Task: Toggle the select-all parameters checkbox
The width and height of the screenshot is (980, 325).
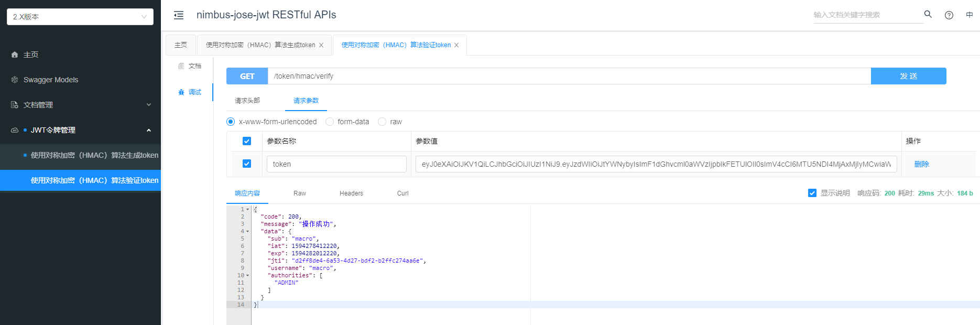Action: coord(247,141)
